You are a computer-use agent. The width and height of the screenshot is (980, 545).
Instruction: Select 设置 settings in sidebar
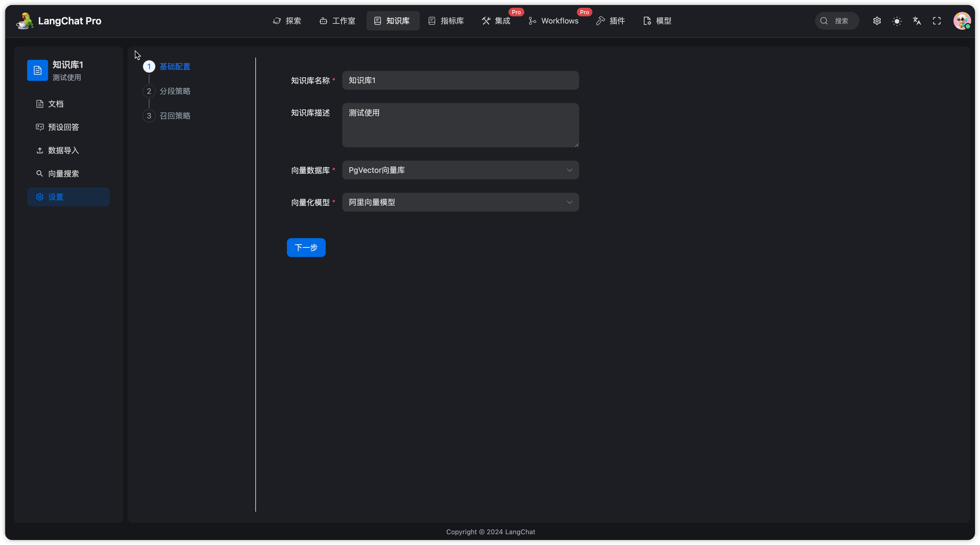[69, 197]
